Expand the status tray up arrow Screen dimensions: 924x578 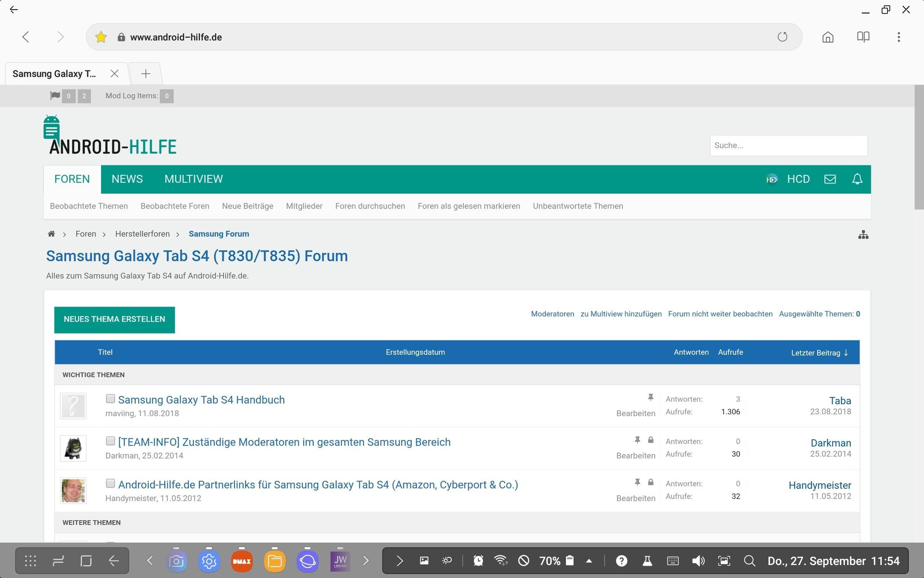(589, 561)
